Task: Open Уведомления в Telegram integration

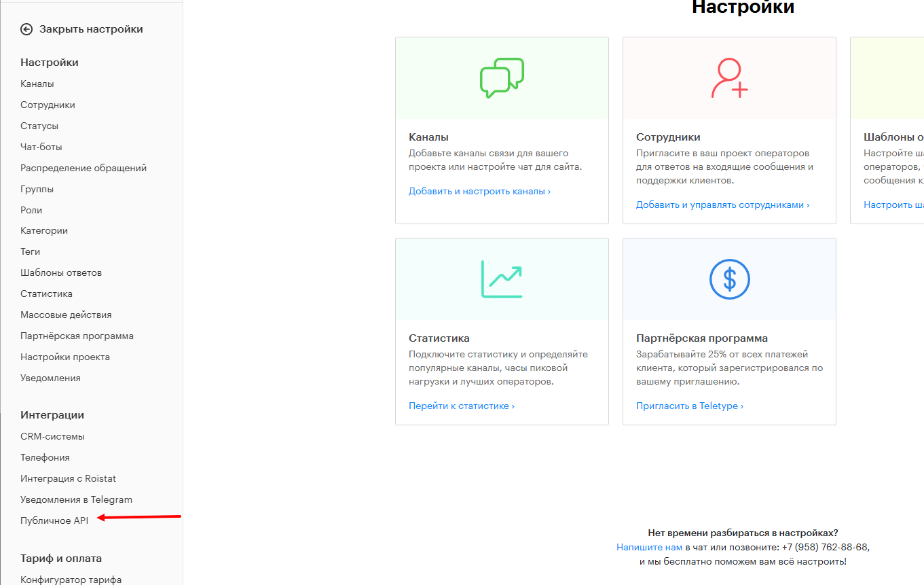Action: click(76, 499)
